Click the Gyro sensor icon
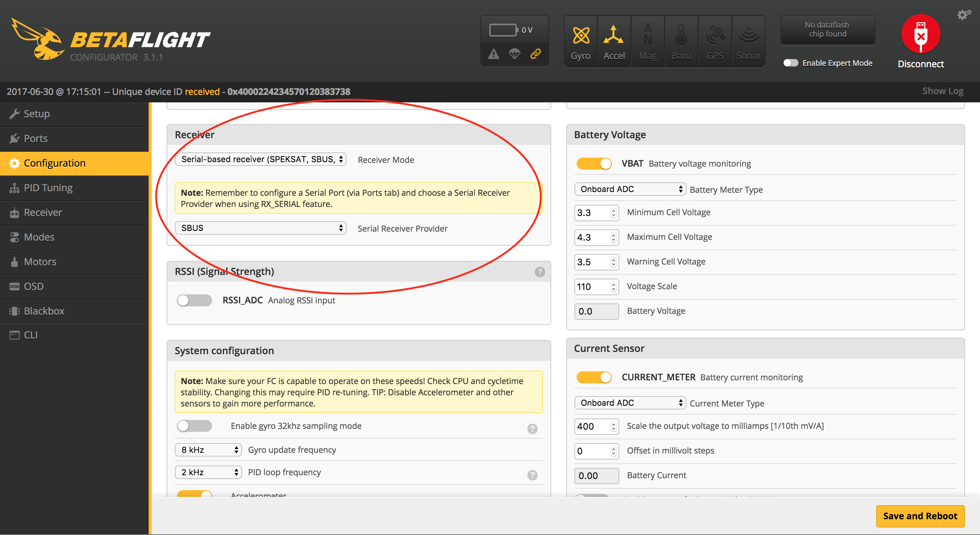The width and height of the screenshot is (980, 535). [x=580, y=36]
